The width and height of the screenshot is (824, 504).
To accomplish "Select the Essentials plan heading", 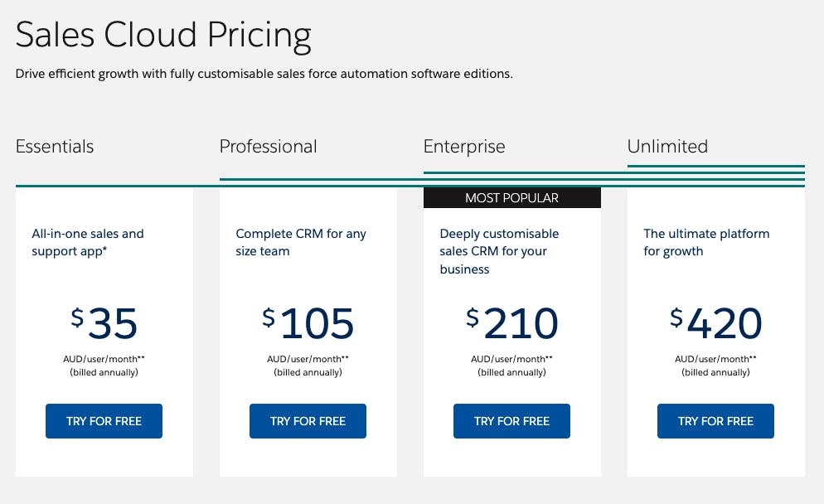I will pyautogui.click(x=54, y=147).
